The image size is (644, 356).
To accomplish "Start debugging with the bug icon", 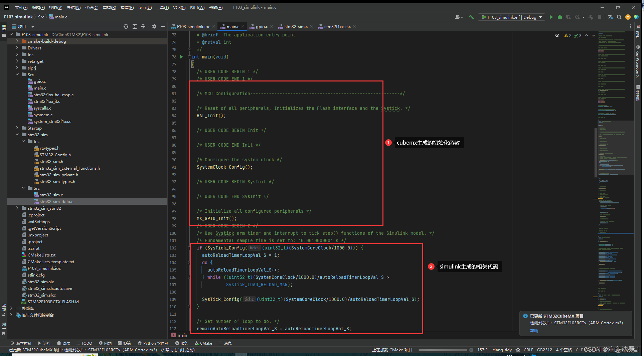I will coord(560,17).
